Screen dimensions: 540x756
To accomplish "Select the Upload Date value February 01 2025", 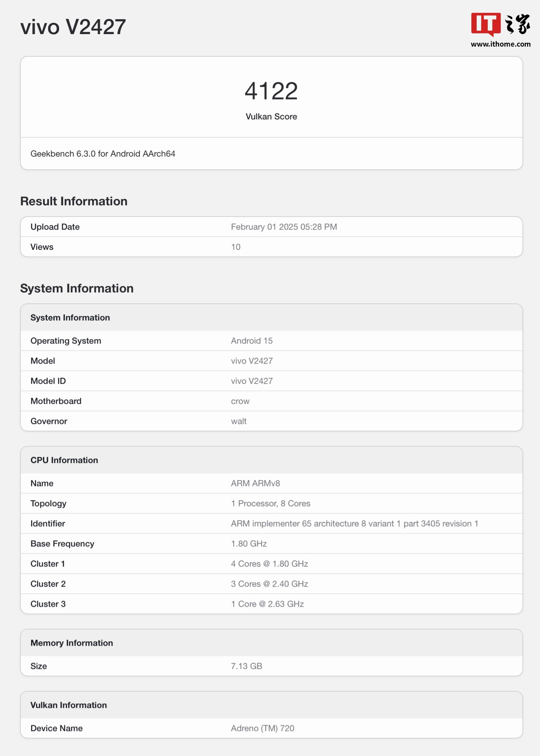I will pos(284,227).
